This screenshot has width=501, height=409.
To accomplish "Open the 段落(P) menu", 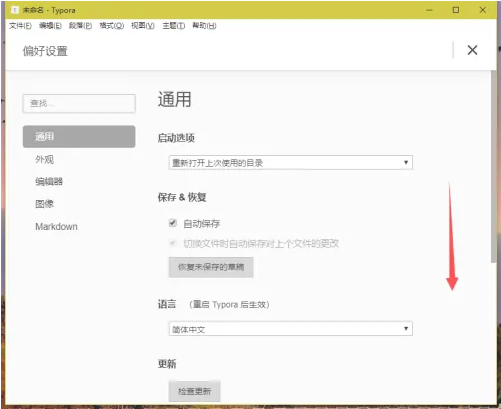I will tap(80, 26).
